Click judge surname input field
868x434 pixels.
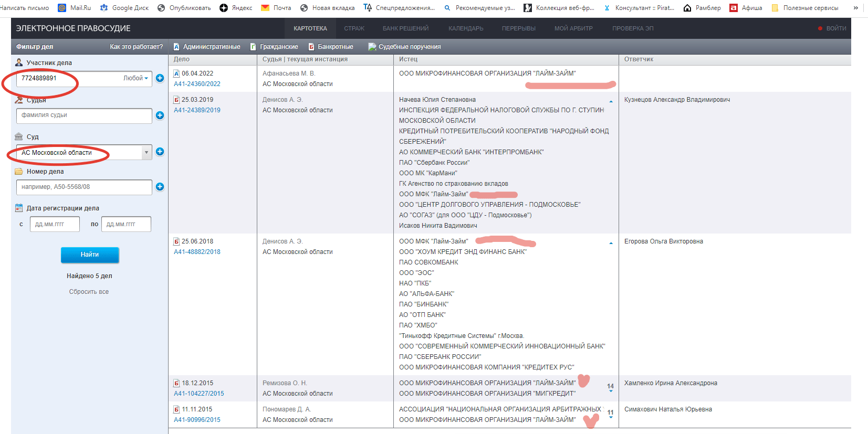pos(84,115)
